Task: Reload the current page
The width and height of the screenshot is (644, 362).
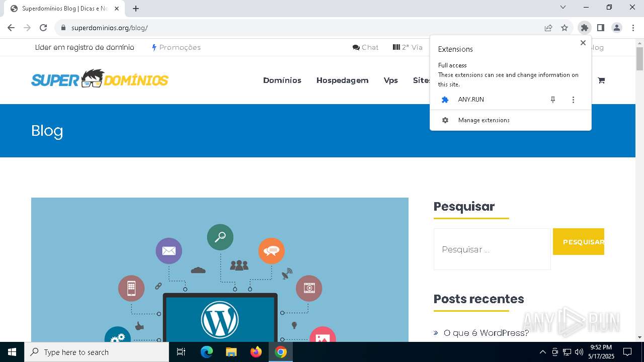Action: pyautogui.click(x=43, y=28)
